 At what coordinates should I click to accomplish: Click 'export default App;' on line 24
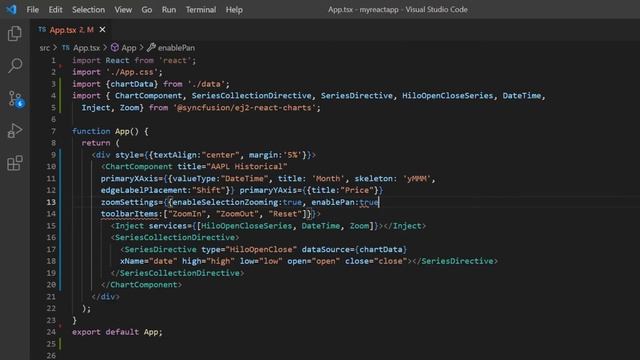(117, 332)
